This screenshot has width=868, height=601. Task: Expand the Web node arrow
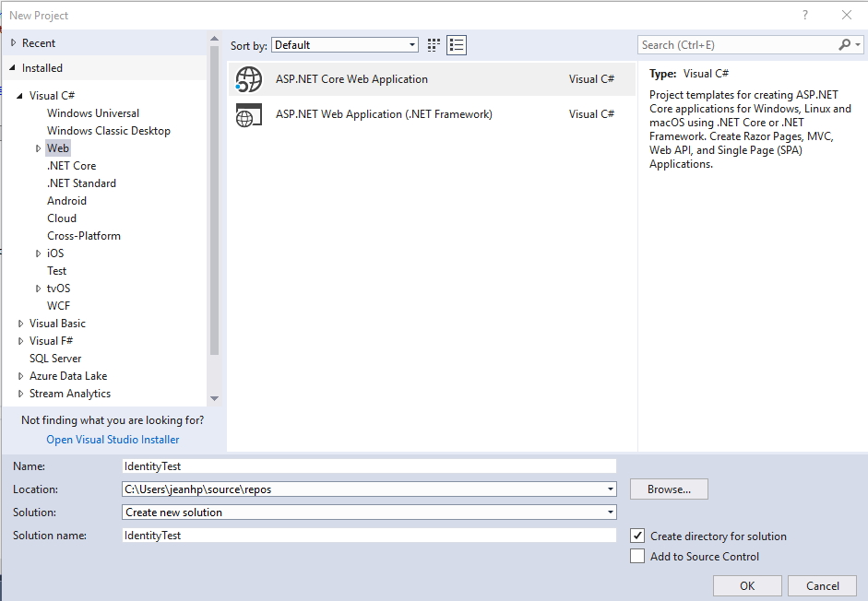point(38,148)
